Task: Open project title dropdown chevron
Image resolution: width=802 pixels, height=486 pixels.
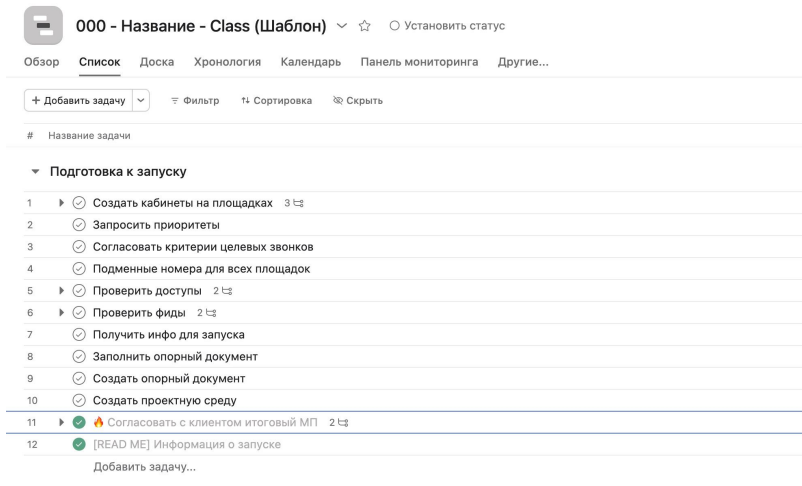Action: point(342,26)
